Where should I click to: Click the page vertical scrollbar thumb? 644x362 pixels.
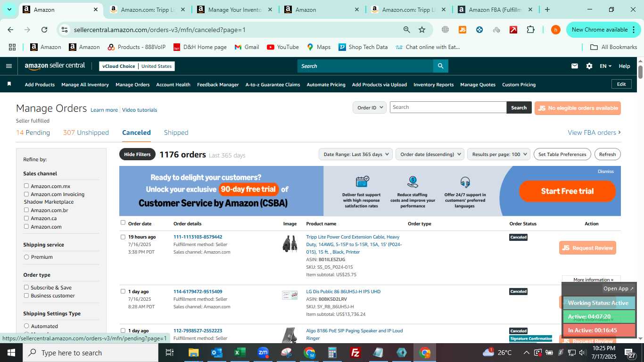[641, 72]
